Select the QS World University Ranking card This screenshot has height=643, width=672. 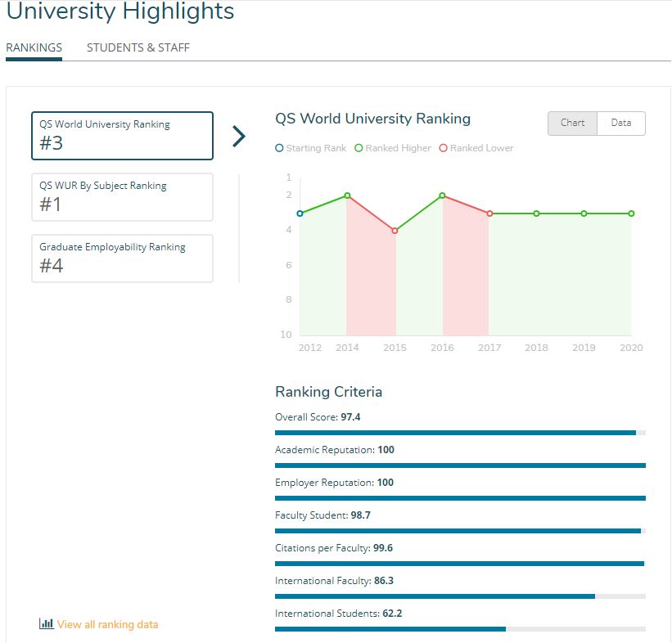[122, 136]
